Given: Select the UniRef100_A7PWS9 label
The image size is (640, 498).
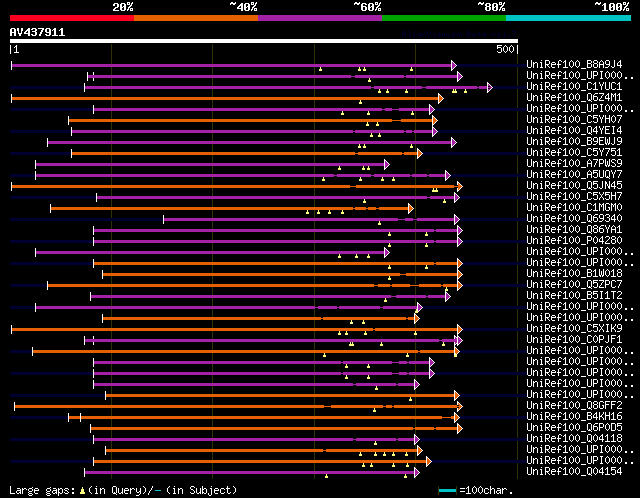Looking at the screenshot, I should [574, 164].
